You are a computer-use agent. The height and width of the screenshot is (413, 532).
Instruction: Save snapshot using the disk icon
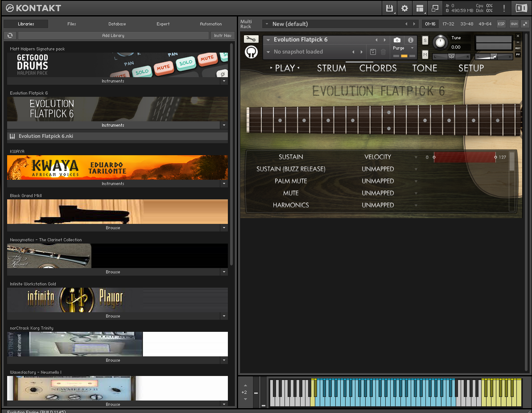coord(373,52)
